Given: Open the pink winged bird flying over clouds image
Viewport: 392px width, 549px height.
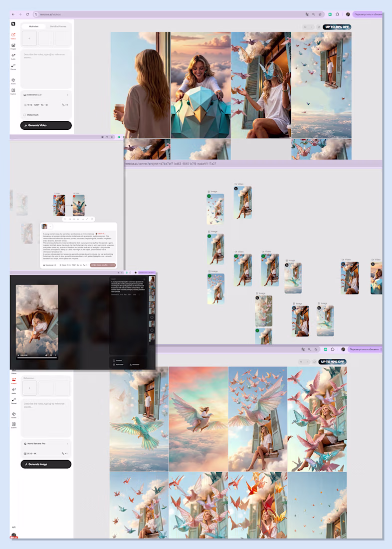Looking at the screenshot, I should [198, 419].
